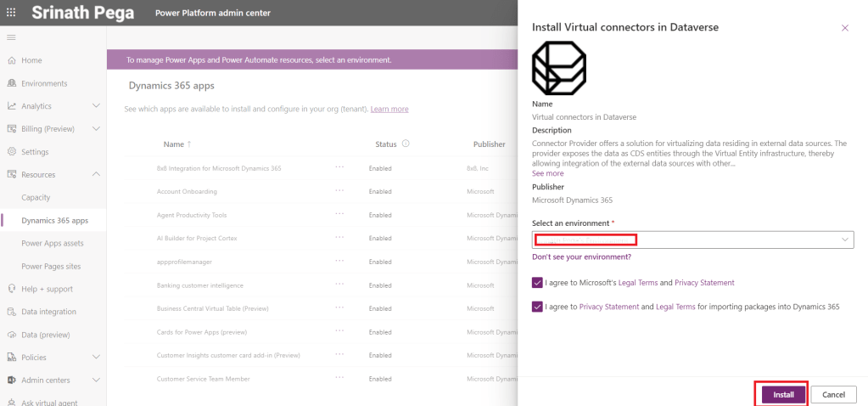The width and height of the screenshot is (868, 406).
Task: Sort the apps by Name column header
Action: point(173,144)
